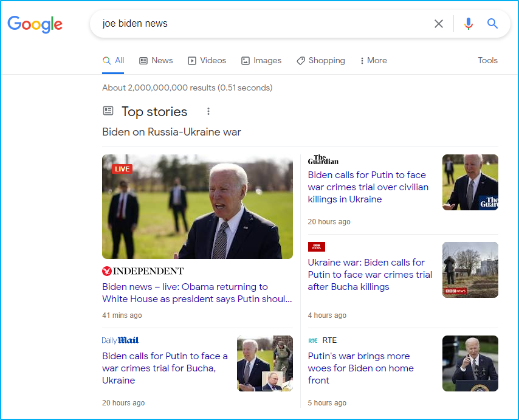Clear the search box with the X icon
The width and height of the screenshot is (519, 420).
[x=439, y=24]
